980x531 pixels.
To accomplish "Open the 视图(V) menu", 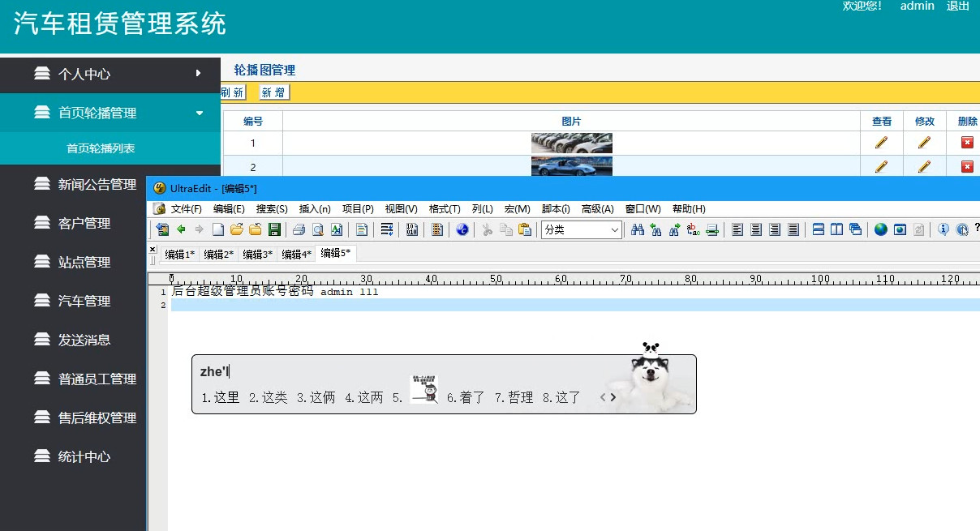I will (401, 209).
